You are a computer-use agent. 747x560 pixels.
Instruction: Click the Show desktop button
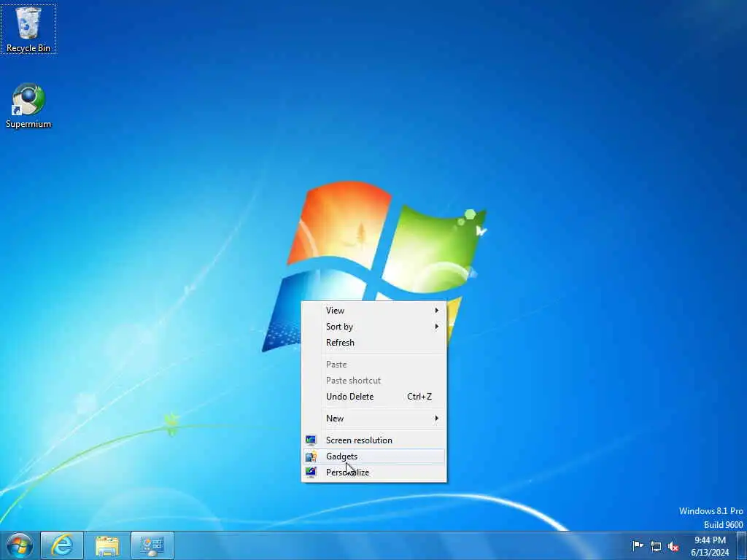tap(742, 545)
